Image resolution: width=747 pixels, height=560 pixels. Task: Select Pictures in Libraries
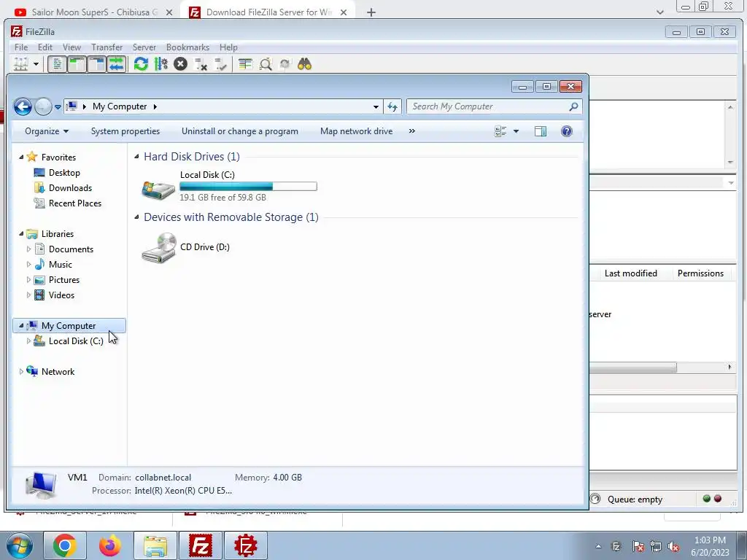click(x=64, y=280)
